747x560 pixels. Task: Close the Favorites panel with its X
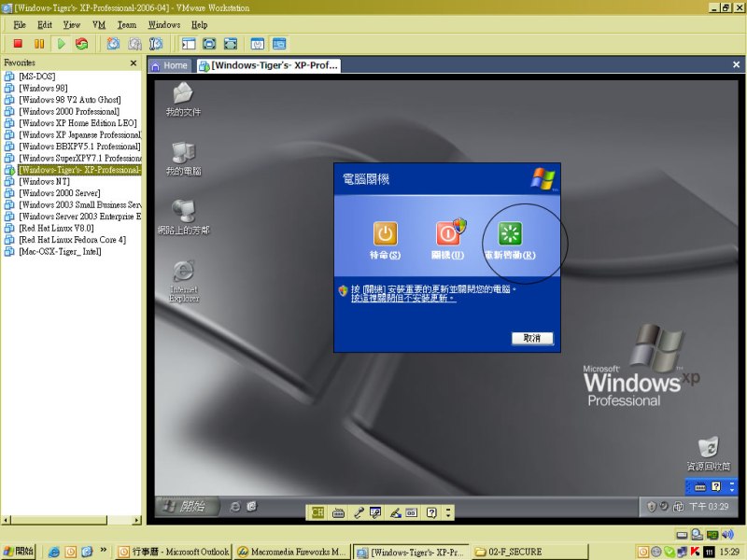click(x=134, y=63)
